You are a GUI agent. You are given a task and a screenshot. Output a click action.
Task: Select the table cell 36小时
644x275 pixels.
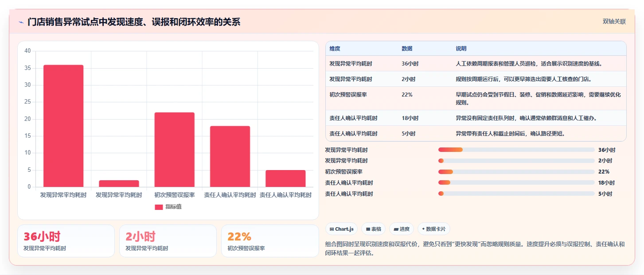point(410,64)
